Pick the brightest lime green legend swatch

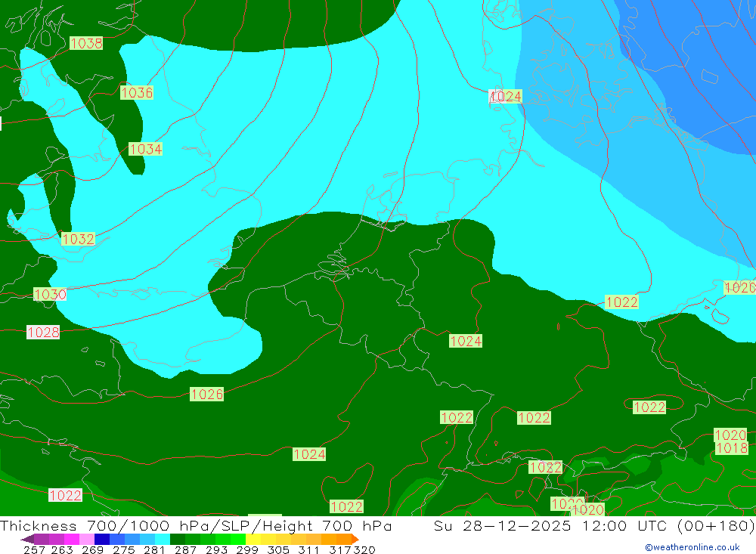[238, 539]
